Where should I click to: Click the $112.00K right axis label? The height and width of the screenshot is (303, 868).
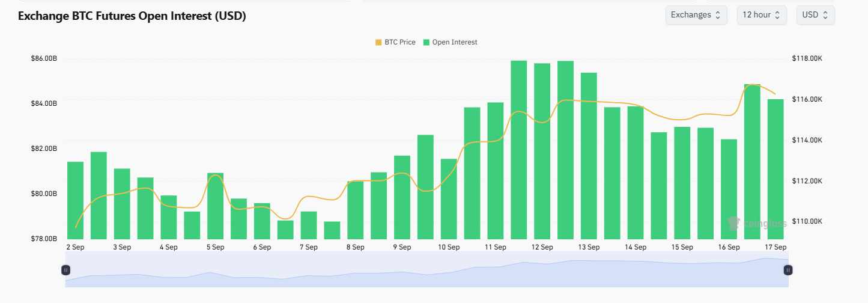[807, 181]
